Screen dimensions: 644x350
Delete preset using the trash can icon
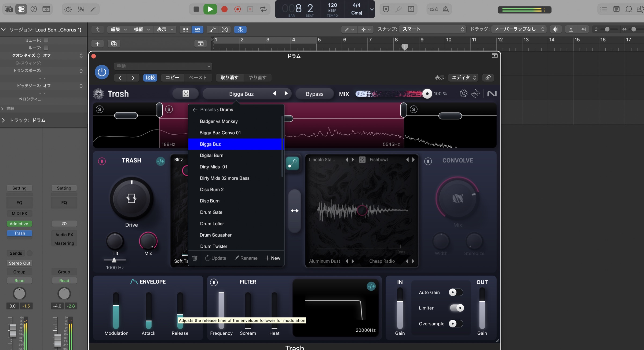point(195,258)
